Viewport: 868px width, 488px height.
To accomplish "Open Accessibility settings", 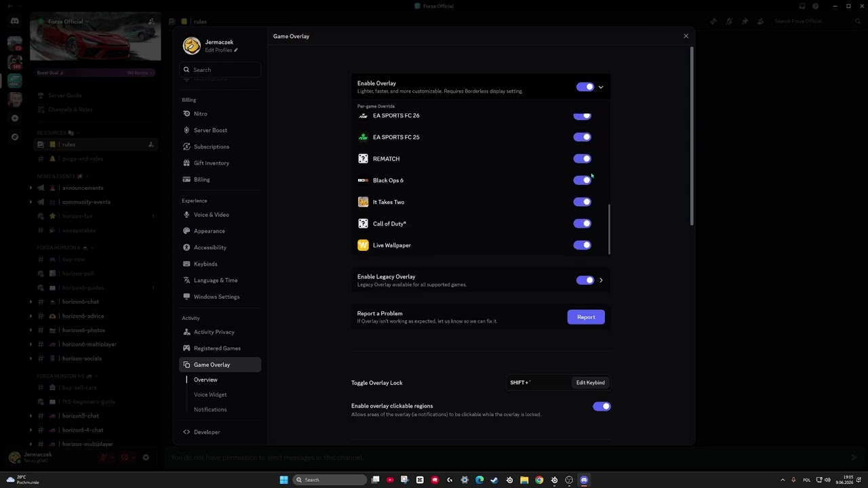I will (x=220, y=247).
